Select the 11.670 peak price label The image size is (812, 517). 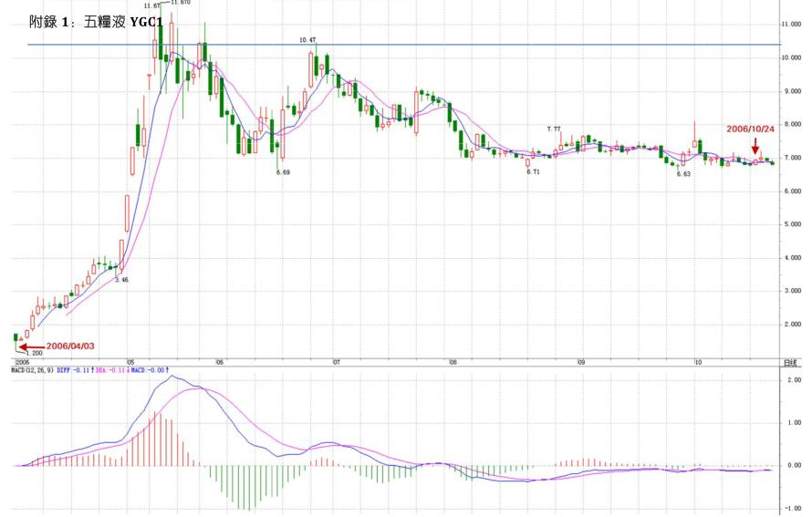pyautogui.click(x=181, y=3)
